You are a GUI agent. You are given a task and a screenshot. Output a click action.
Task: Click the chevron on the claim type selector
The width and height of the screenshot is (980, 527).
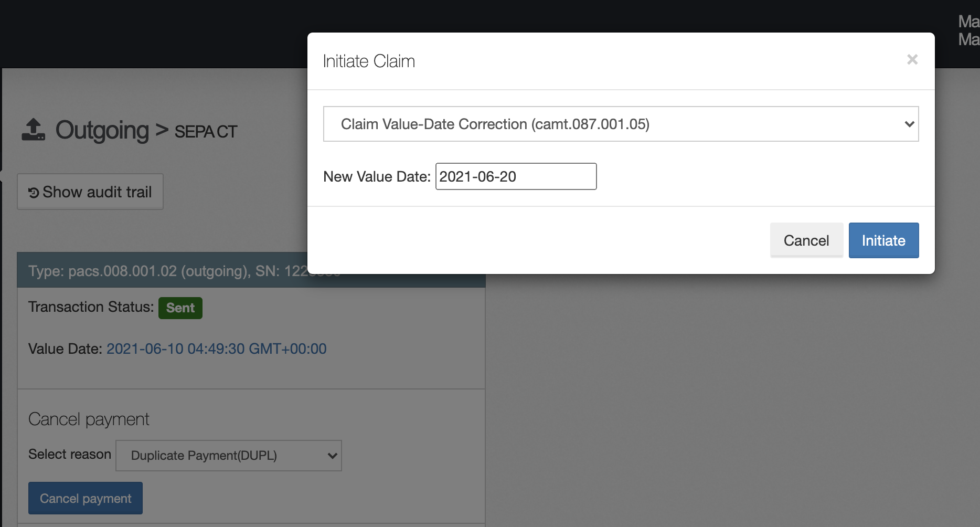click(908, 124)
